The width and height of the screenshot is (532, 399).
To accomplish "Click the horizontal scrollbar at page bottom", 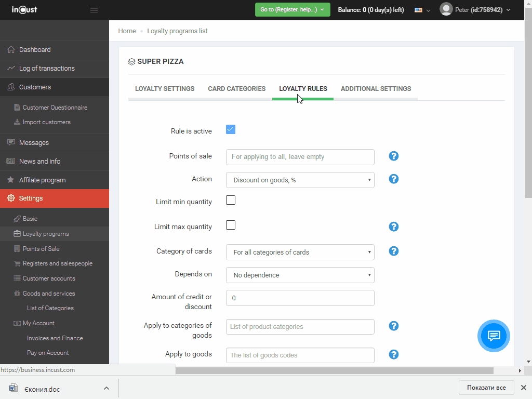I will [334, 370].
